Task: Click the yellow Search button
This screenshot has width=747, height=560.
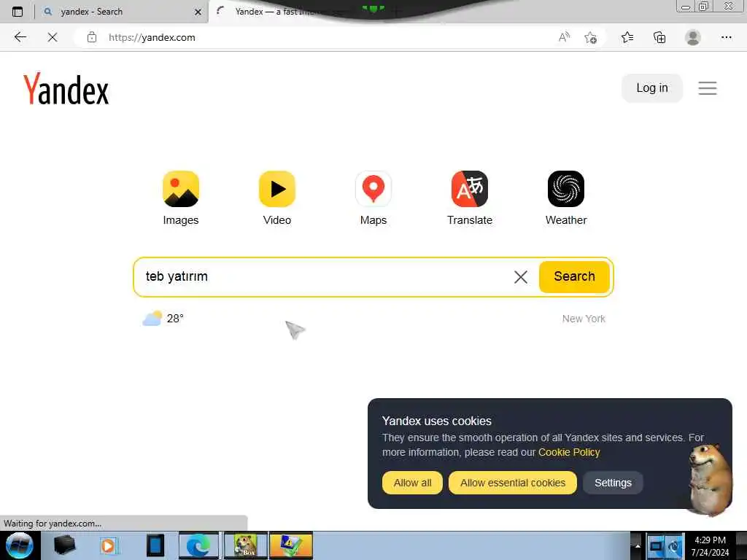Action: (574, 276)
